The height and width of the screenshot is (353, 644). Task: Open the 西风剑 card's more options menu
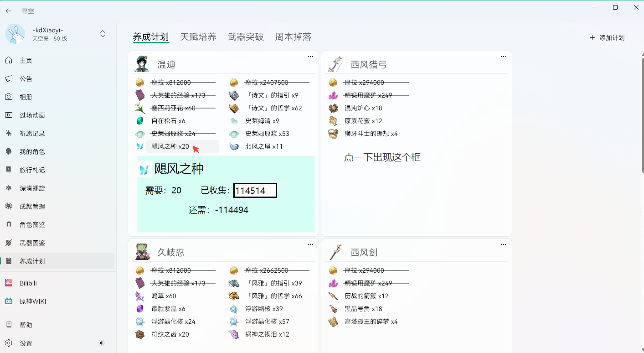tap(504, 244)
